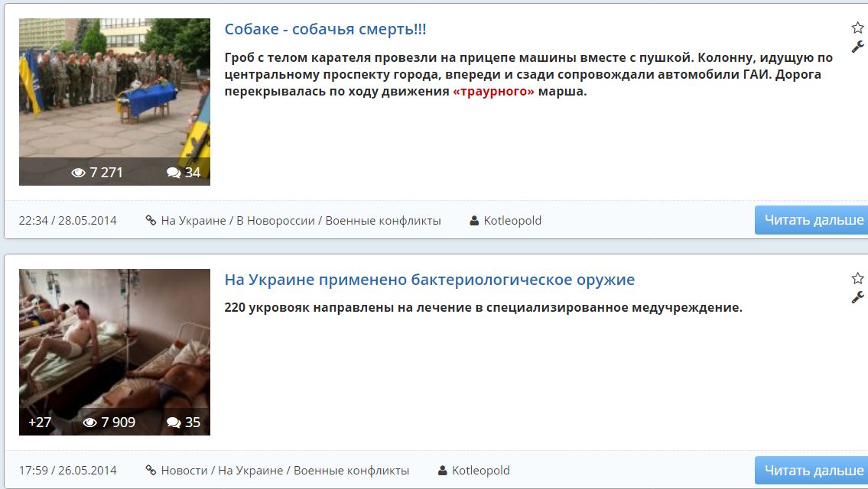Select "Военные конфликты" category under first article
Viewport: 868px width, 489px height.
coord(383,221)
